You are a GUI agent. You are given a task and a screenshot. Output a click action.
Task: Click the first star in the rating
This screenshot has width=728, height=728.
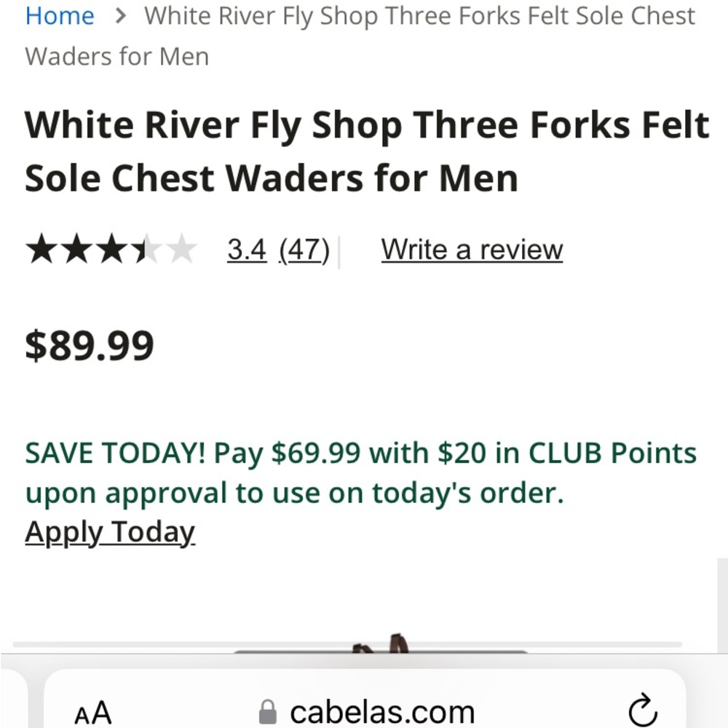pos(40,249)
